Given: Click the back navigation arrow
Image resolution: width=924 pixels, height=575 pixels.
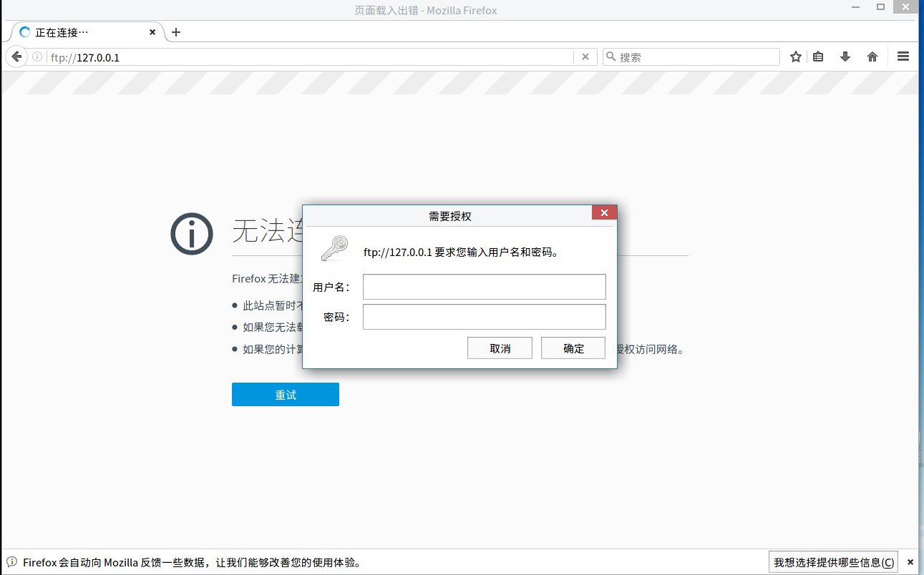Looking at the screenshot, I should [x=16, y=57].
